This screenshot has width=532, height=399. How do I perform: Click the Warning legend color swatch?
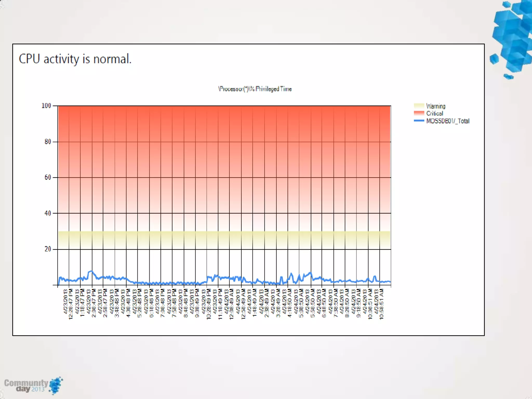pyautogui.click(x=419, y=106)
